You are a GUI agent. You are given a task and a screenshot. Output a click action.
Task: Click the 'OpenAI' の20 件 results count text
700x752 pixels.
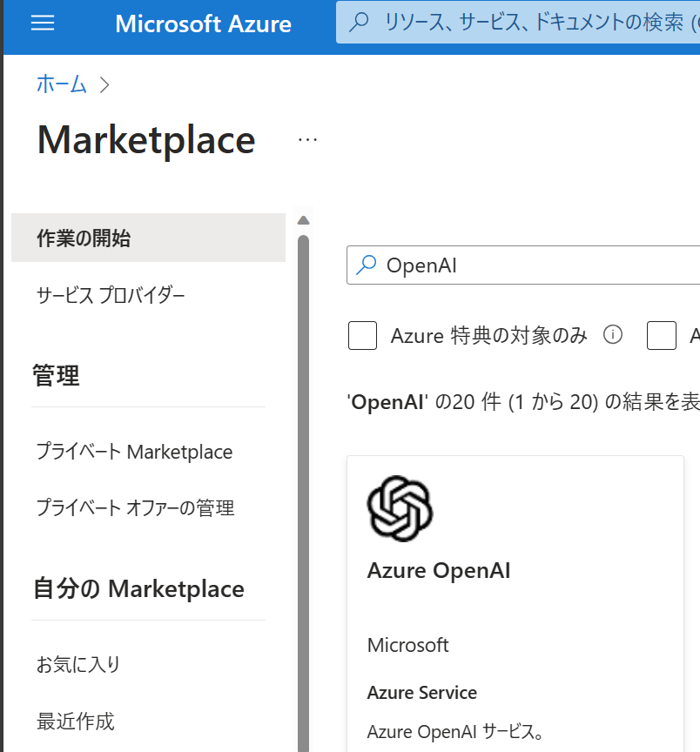[523, 402]
